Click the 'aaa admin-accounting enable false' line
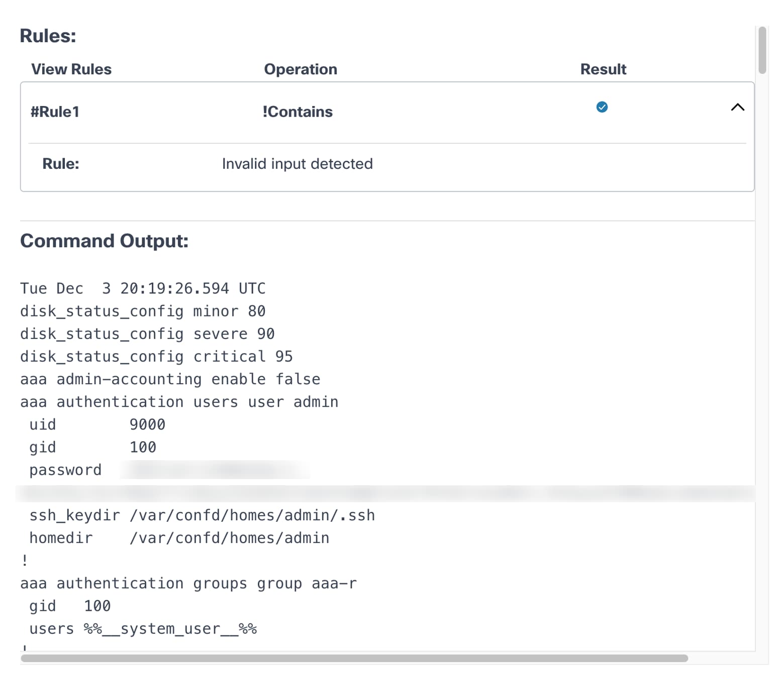This screenshot has width=784, height=673. coord(170,379)
